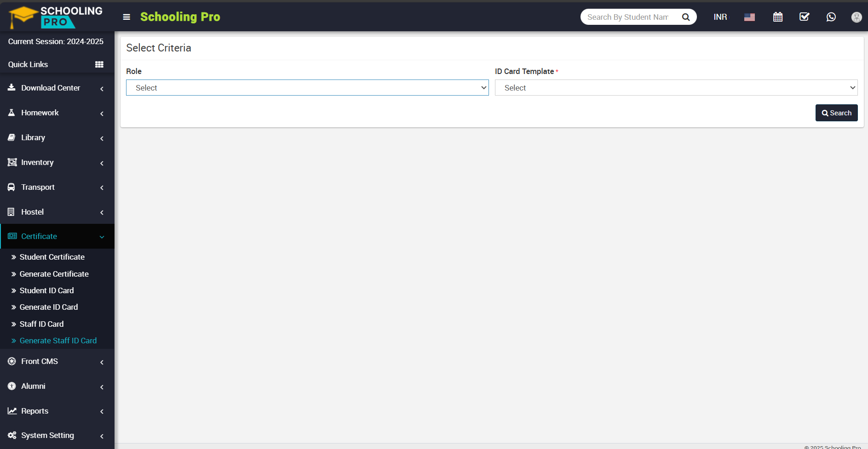This screenshot has width=868, height=449.
Task: Expand Hostel menu chevron
Action: [x=102, y=212]
